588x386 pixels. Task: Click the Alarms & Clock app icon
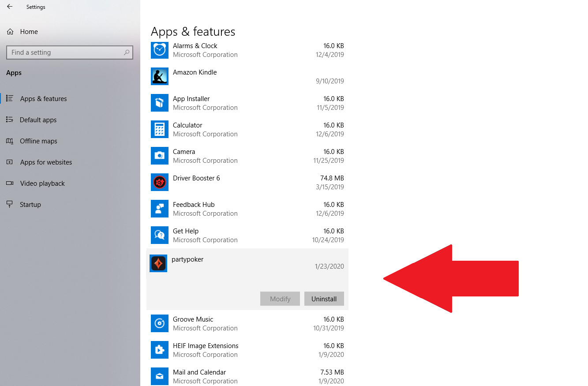[159, 50]
